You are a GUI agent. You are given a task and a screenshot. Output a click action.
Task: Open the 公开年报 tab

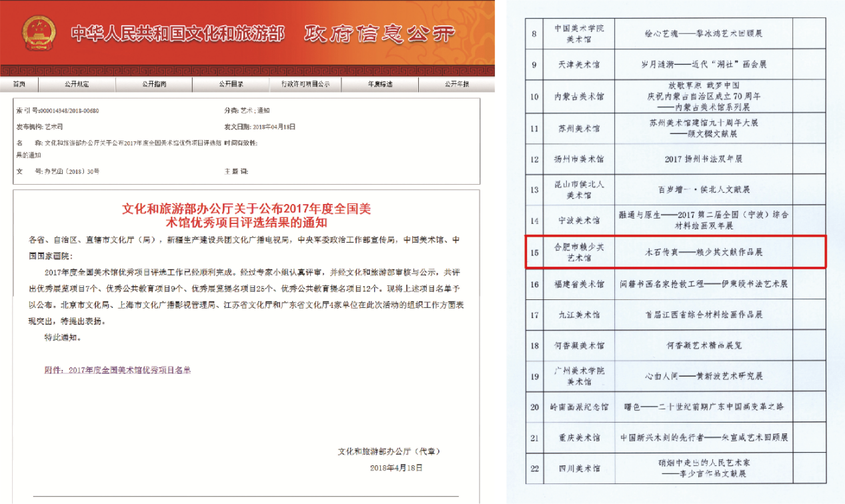click(x=457, y=84)
